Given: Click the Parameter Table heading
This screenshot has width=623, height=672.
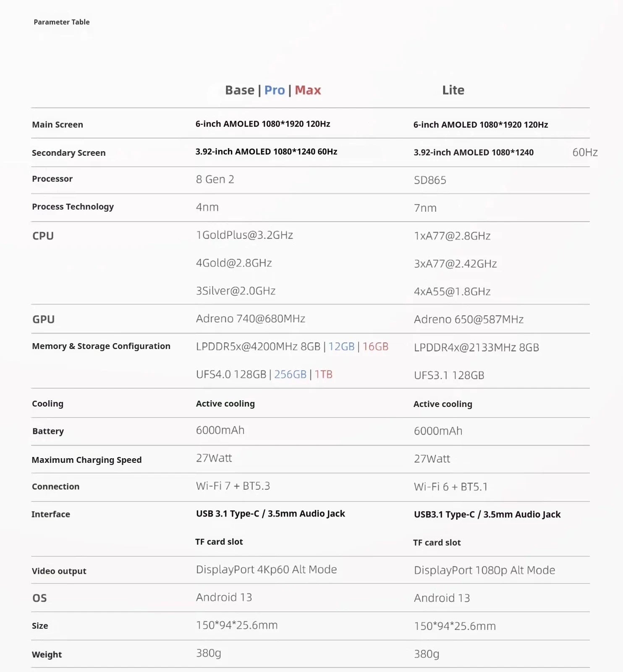Looking at the screenshot, I should (x=62, y=22).
